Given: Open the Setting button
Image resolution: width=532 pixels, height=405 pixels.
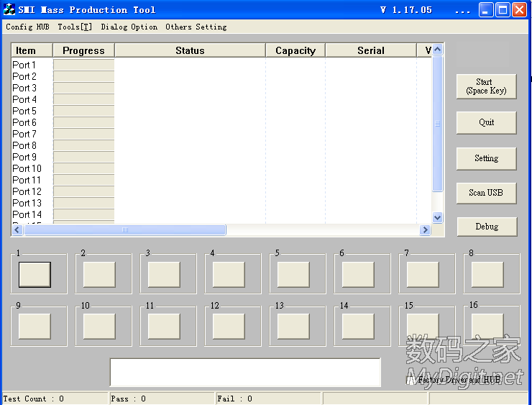Looking at the screenshot, I should coord(486,158).
